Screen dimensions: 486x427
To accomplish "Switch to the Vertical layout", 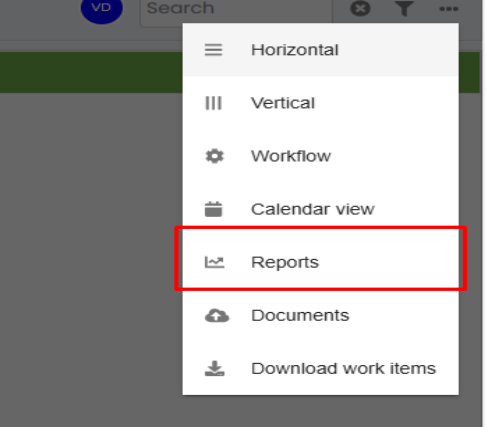I will click(x=321, y=103).
